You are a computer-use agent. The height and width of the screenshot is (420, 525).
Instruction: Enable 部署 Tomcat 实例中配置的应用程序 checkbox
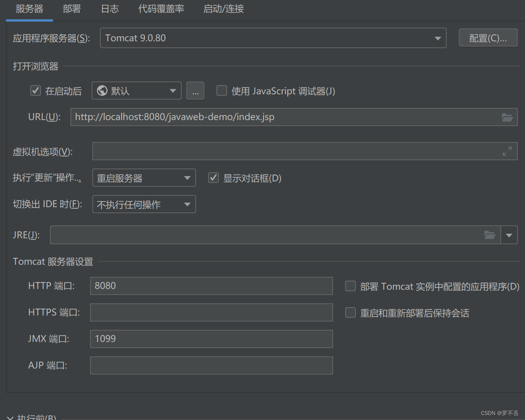pos(351,286)
